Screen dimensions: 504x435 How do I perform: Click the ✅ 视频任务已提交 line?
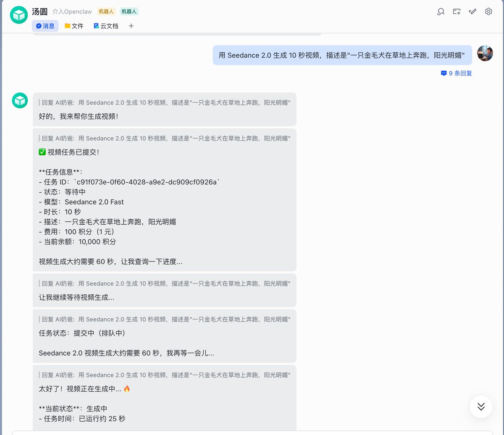pos(69,152)
